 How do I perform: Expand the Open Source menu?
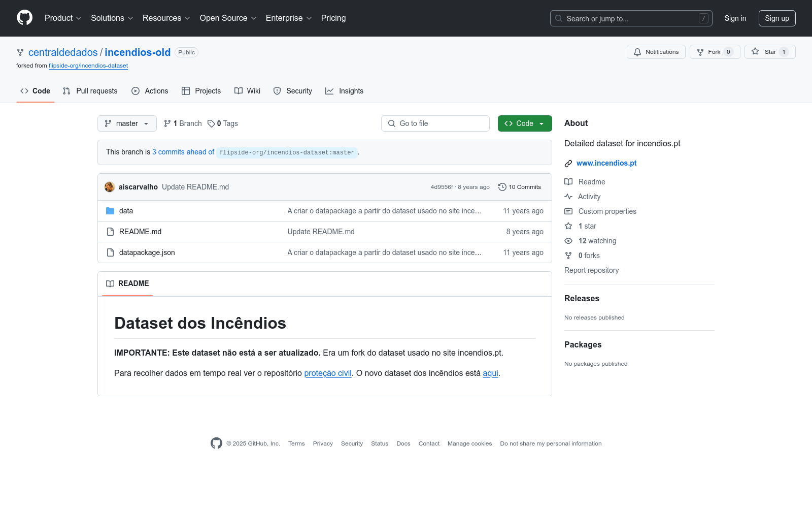click(x=228, y=18)
